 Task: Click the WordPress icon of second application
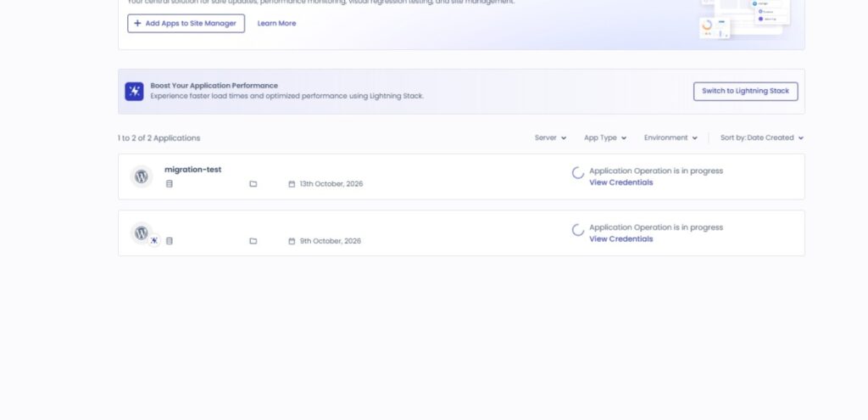point(142,232)
